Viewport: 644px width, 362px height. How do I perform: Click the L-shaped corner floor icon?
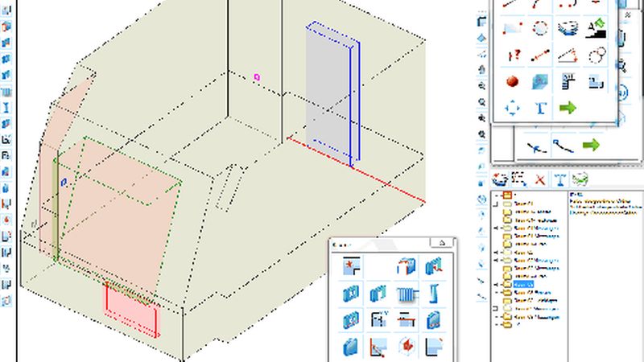pos(434,347)
